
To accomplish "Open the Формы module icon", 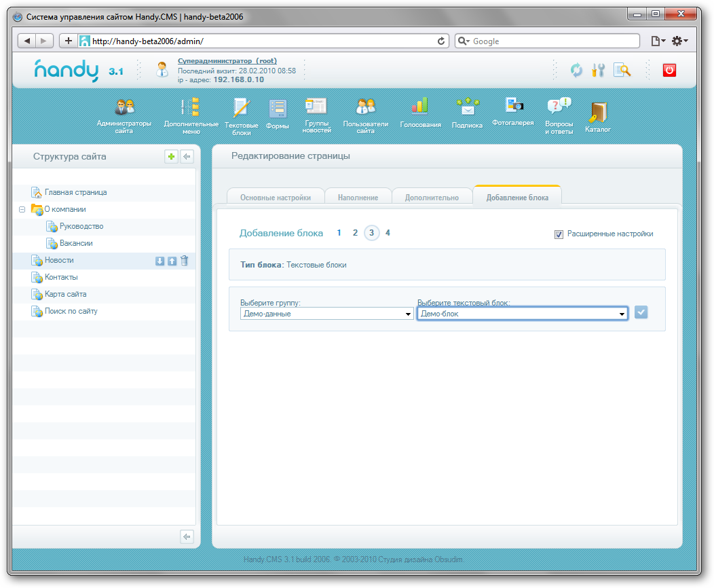I will (278, 109).
